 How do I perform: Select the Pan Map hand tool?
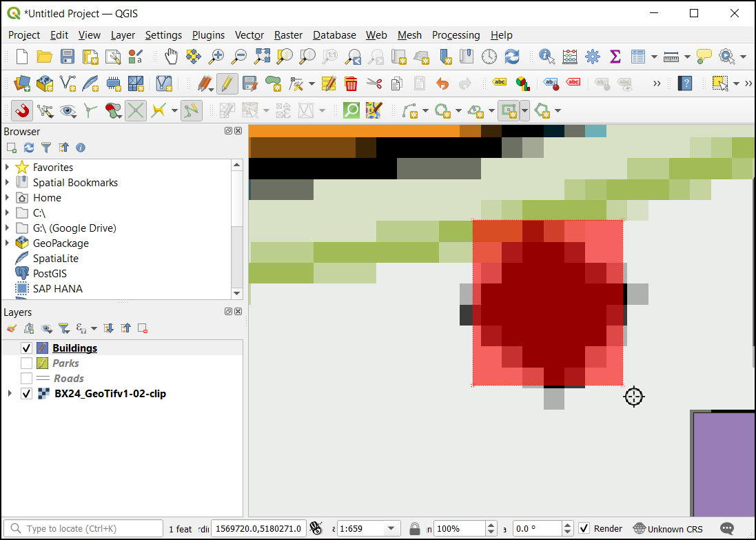[171, 57]
